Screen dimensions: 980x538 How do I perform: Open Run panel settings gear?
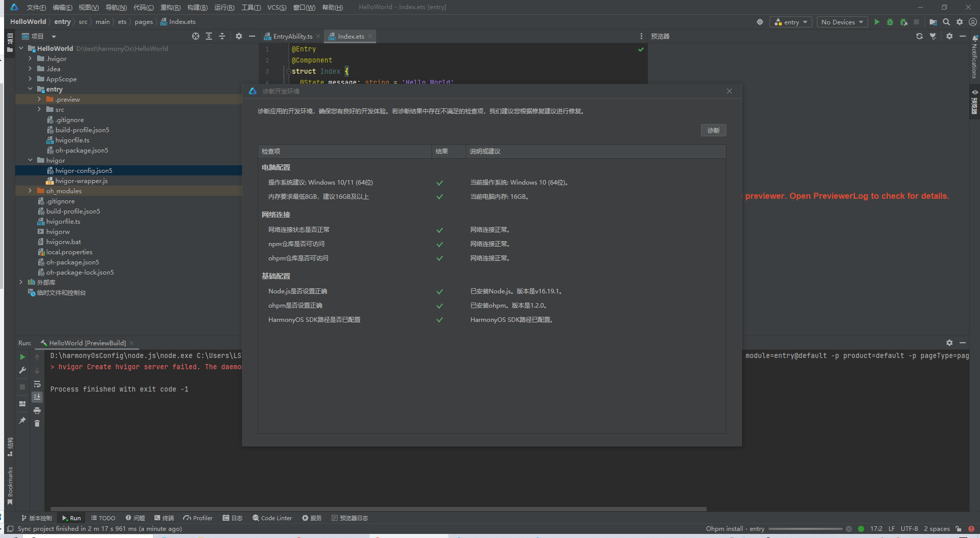tap(950, 343)
